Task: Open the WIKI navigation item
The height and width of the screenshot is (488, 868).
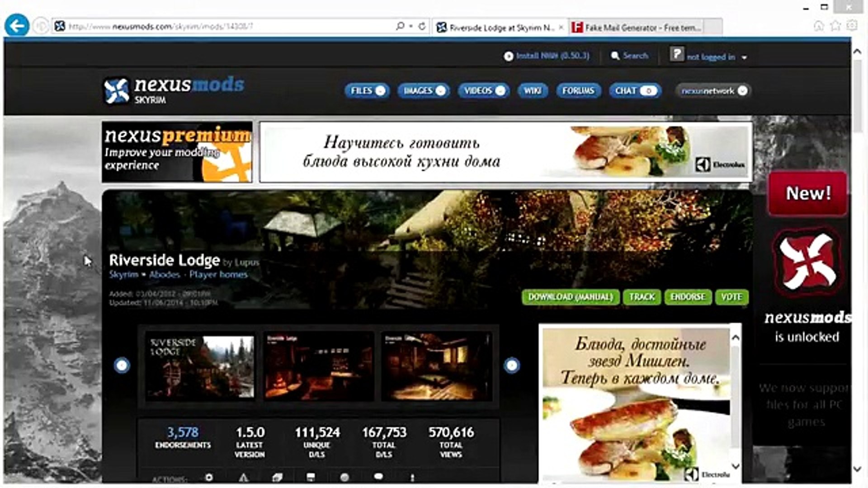Action: (x=533, y=91)
